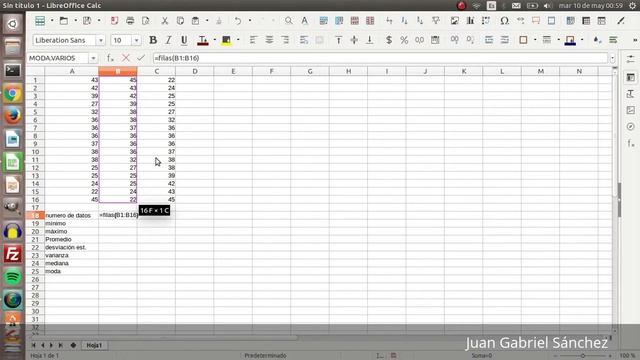Sort descending
640x360 pixels.
point(420,20)
